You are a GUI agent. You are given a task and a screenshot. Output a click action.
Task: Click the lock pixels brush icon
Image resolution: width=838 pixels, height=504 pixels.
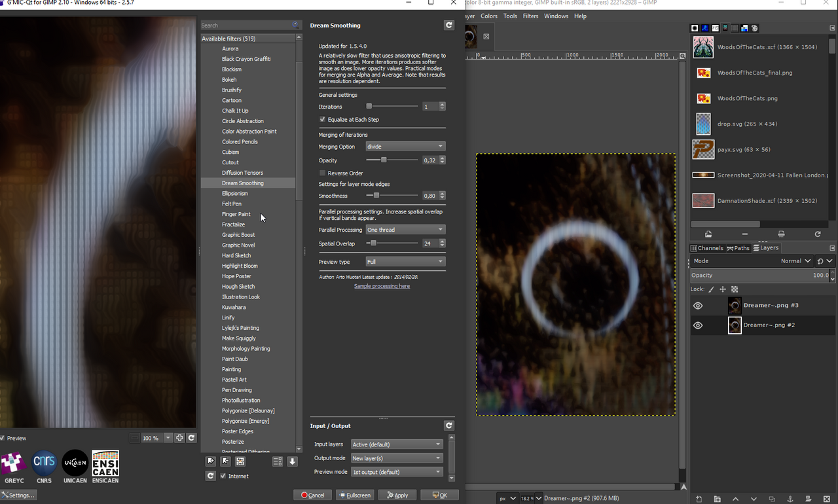(x=711, y=289)
